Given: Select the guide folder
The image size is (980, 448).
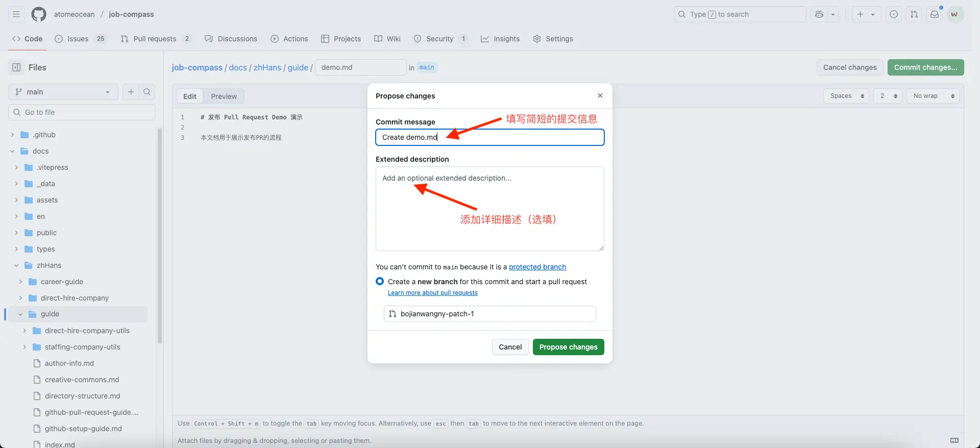Looking at the screenshot, I should tap(50, 314).
